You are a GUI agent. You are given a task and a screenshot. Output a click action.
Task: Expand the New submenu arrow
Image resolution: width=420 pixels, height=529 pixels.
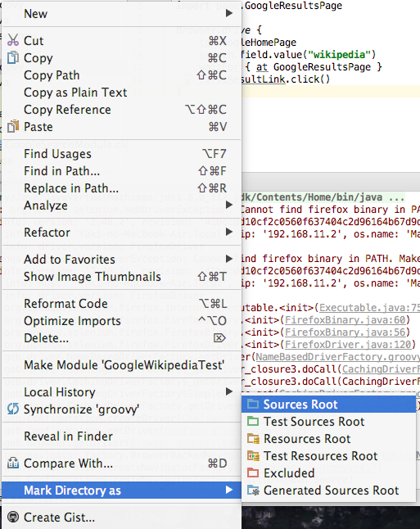(229, 13)
